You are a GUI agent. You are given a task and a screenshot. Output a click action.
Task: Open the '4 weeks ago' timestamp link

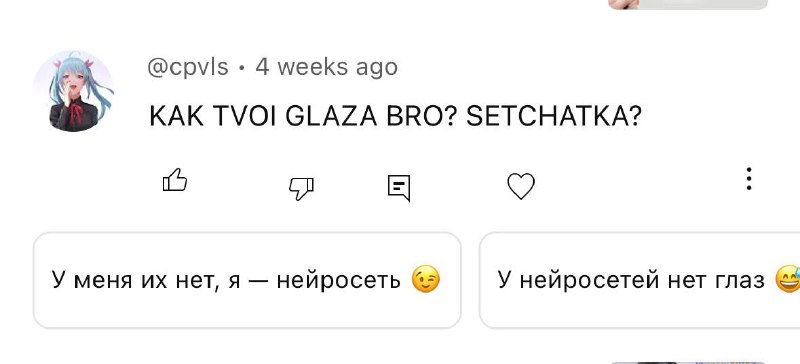[x=327, y=67]
